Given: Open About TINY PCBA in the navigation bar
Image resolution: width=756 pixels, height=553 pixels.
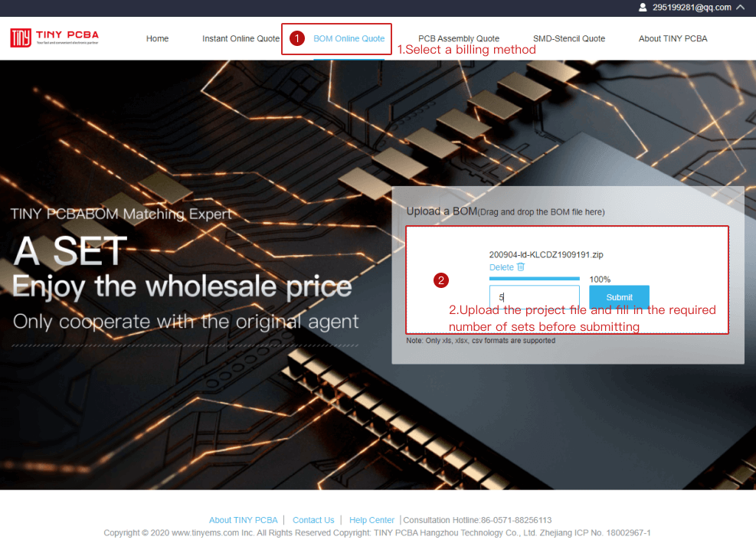Looking at the screenshot, I should coord(673,38).
